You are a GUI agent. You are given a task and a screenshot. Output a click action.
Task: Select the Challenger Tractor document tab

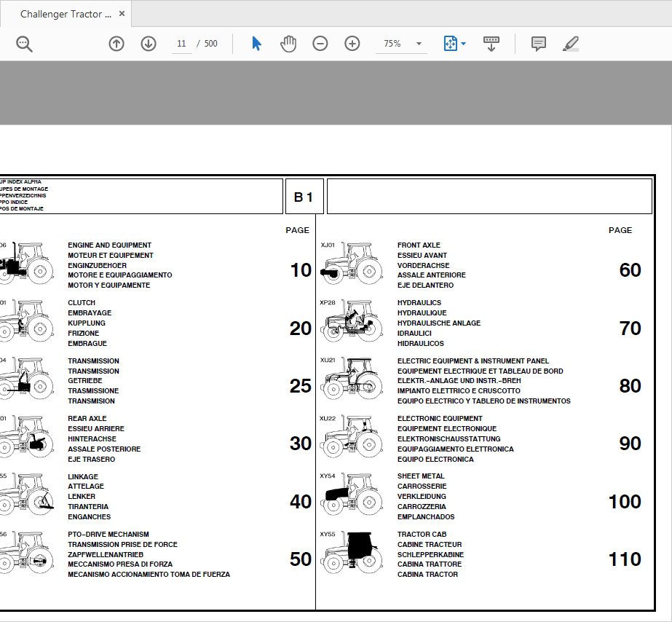click(x=64, y=12)
